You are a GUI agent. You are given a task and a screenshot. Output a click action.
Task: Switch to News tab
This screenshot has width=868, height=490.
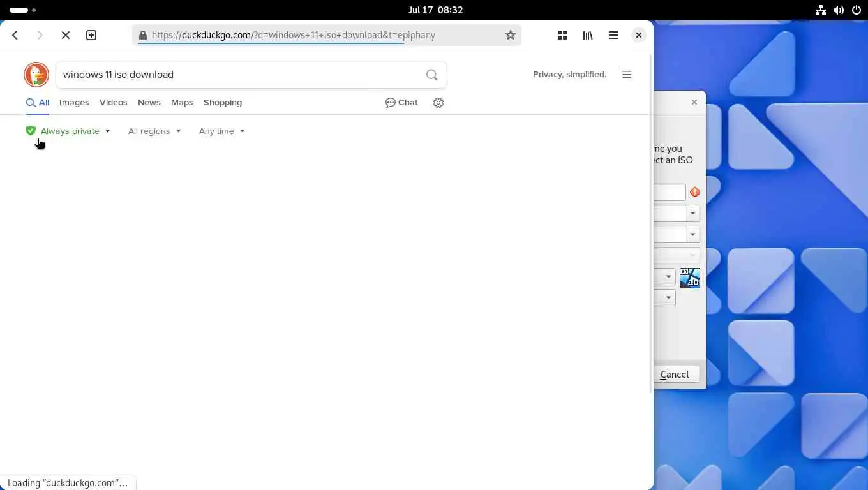(x=149, y=103)
